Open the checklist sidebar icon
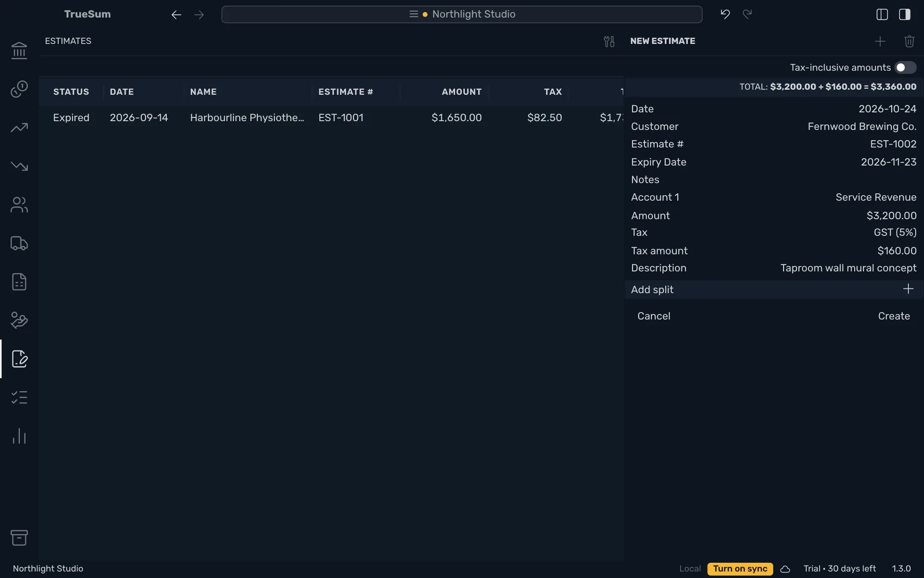The height and width of the screenshot is (578, 924). (19, 397)
